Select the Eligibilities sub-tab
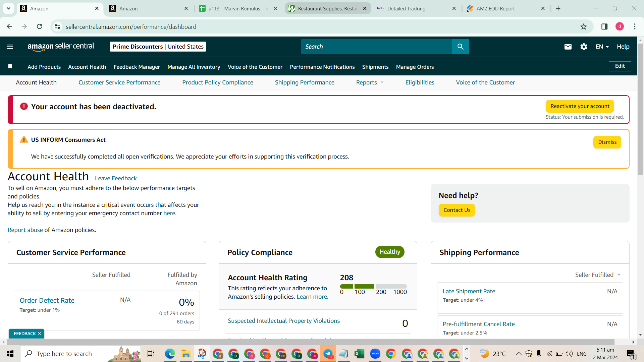 coord(420,82)
